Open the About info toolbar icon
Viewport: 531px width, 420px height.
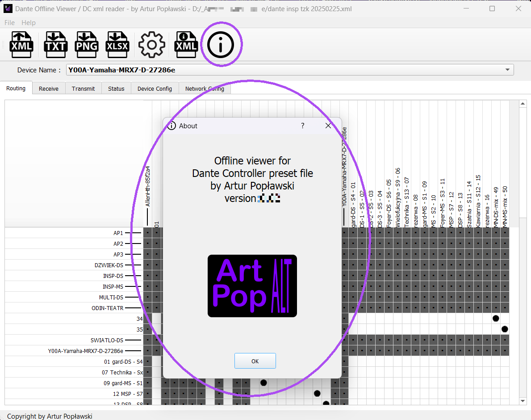pos(221,45)
